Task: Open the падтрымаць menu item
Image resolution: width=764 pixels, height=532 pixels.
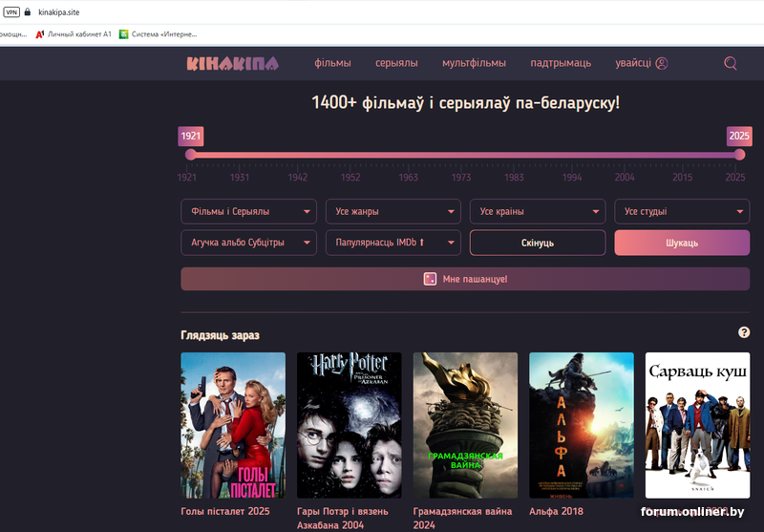Action: click(561, 63)
